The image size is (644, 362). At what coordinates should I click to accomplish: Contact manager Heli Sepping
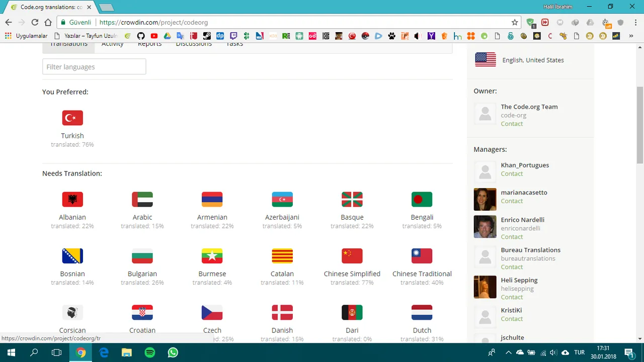coord(512,297)
